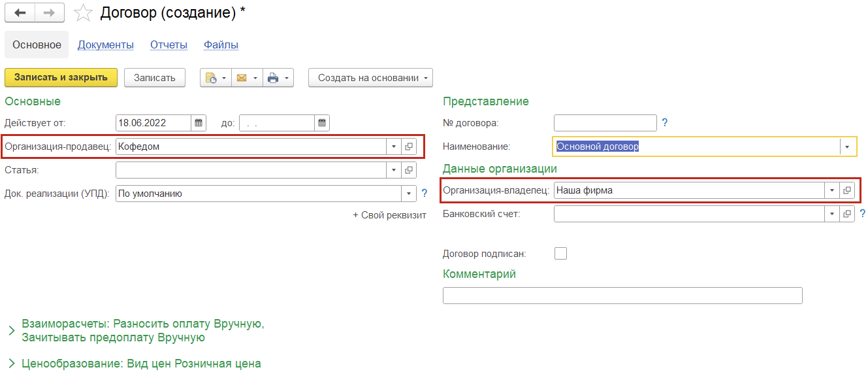Open the email envelope icon menu
This screenshot has width=868, height=376.
tap(246, 78)
